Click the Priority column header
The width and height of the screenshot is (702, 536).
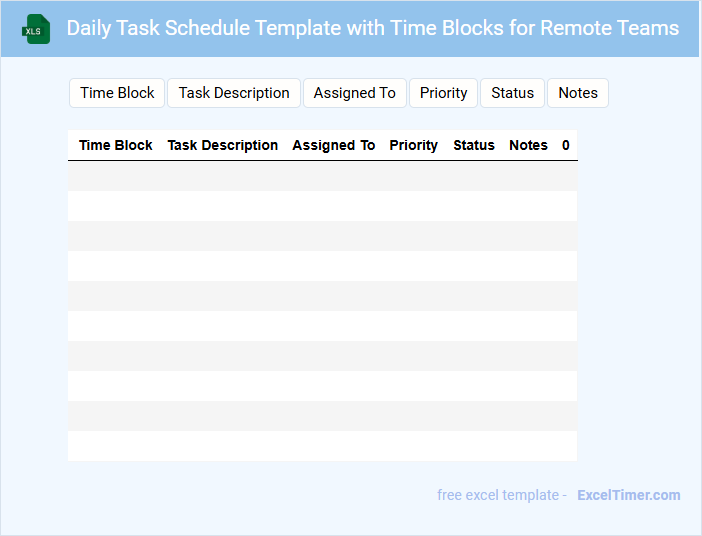click(x=414, y=145)
